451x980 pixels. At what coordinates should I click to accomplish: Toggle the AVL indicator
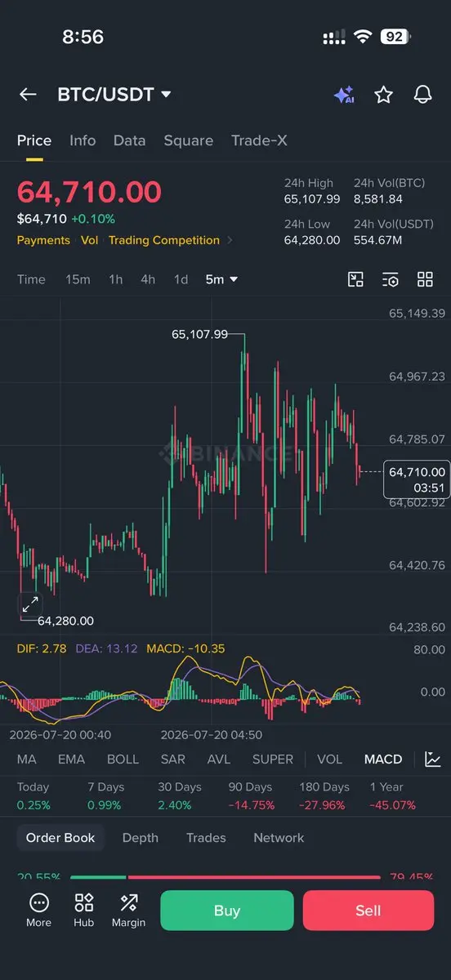[219, 759]
